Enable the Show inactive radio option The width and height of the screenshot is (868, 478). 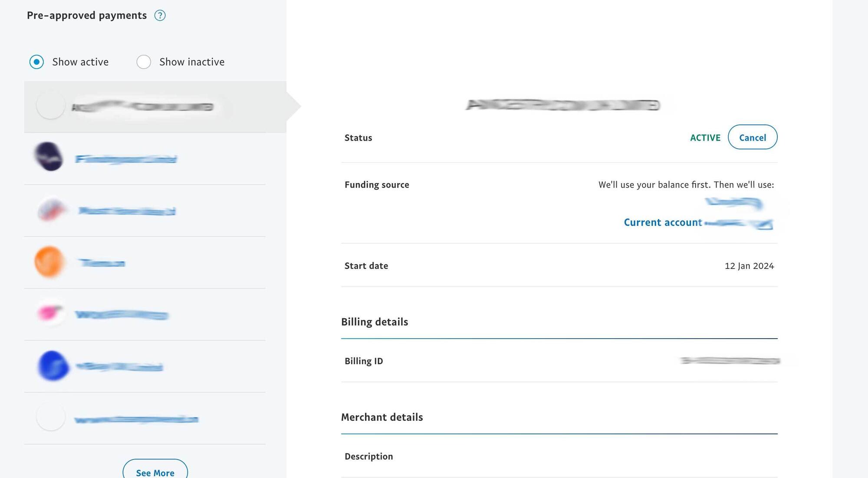pyautogui.click(x=144, y=62)
